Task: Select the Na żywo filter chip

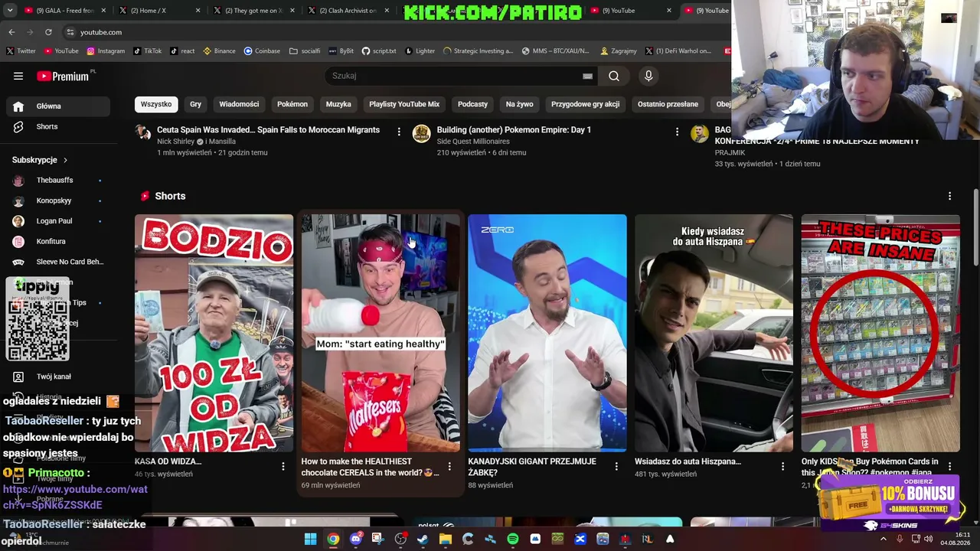Action: (x=519, y=104)
